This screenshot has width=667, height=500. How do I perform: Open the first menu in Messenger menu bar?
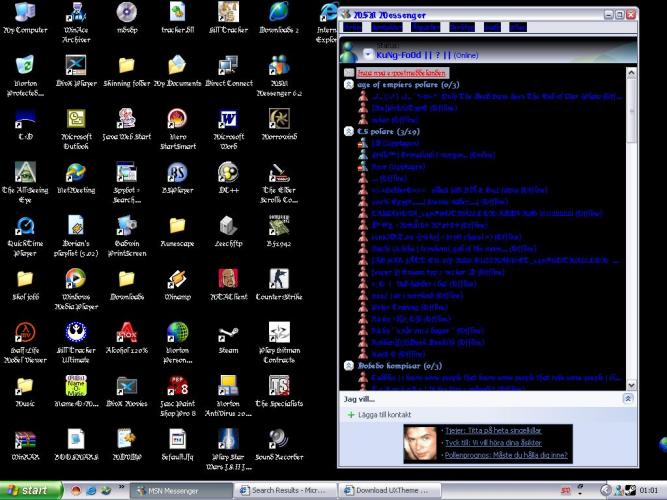pyautogui.click(x=352, y=28)
